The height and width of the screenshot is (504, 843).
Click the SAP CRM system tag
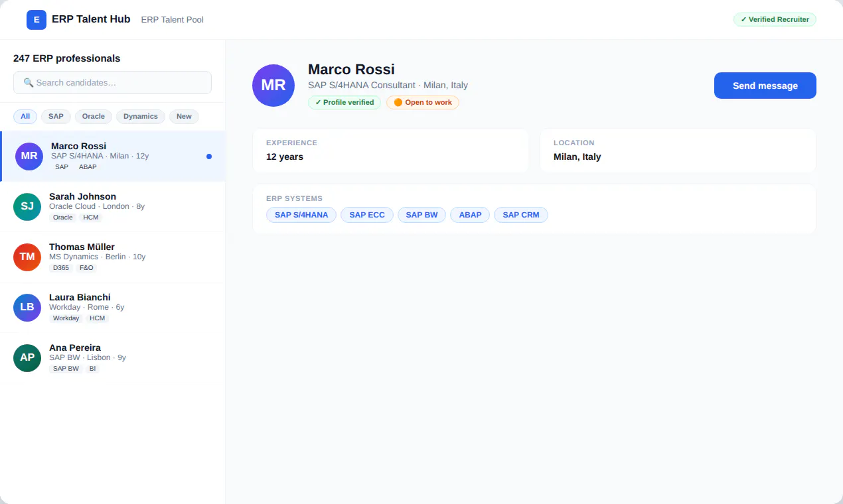tap(521, 215)
